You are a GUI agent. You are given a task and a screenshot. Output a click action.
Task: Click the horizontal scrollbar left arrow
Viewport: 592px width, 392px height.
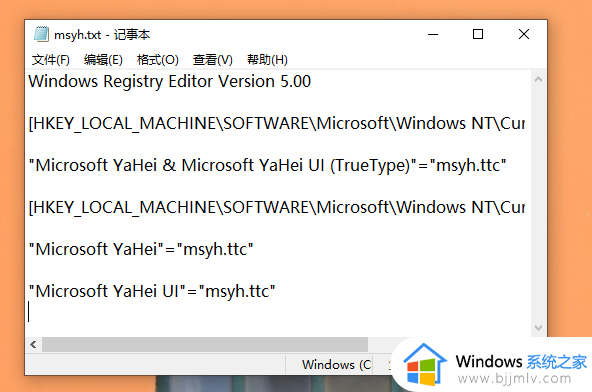tap(34, 344)
